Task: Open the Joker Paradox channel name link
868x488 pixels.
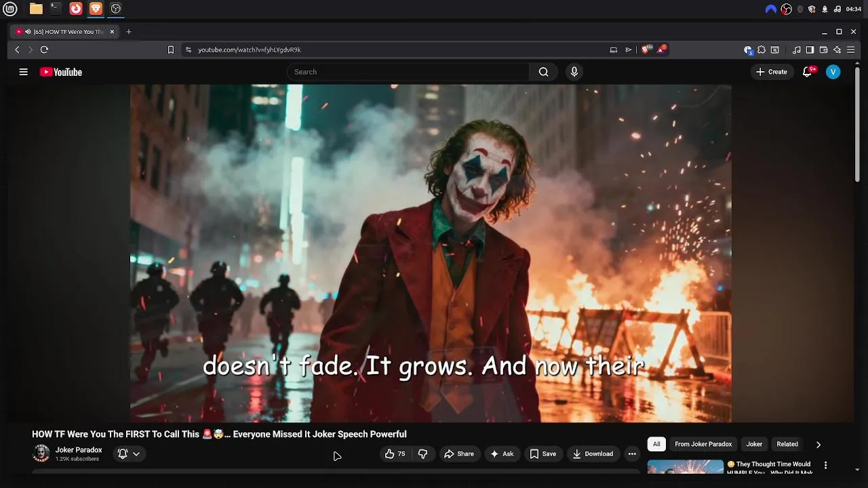Action: click(x=79, y=450)
